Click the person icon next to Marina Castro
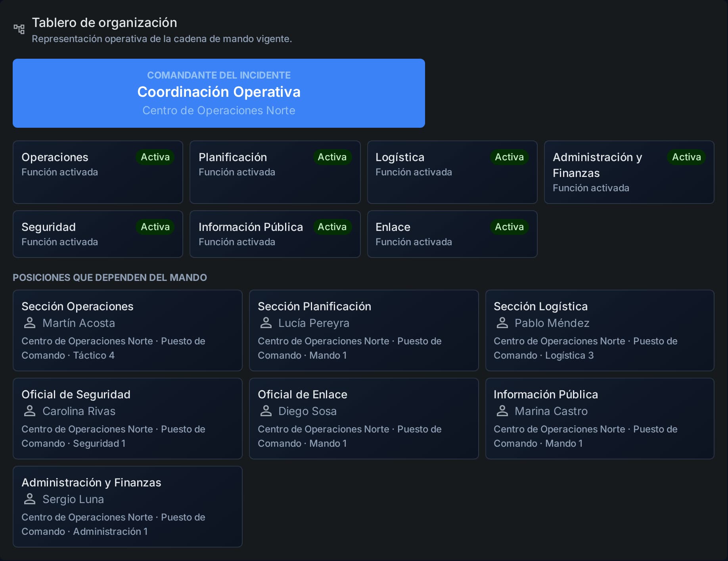728x561 pixels. tap(502, 411)
